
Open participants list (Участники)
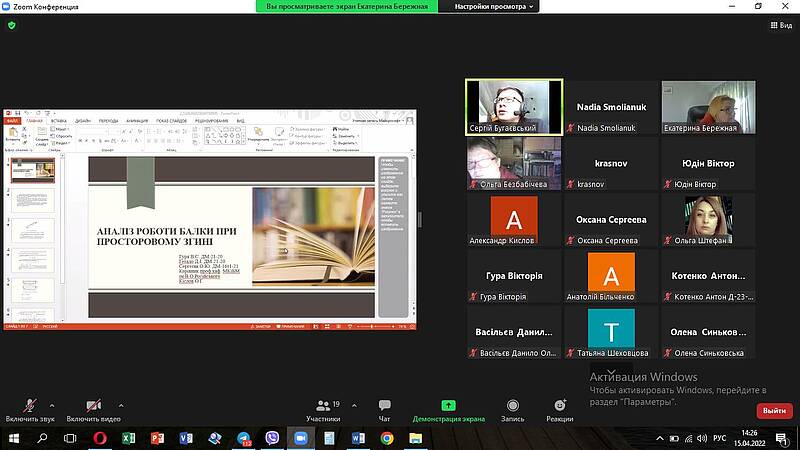323,409
